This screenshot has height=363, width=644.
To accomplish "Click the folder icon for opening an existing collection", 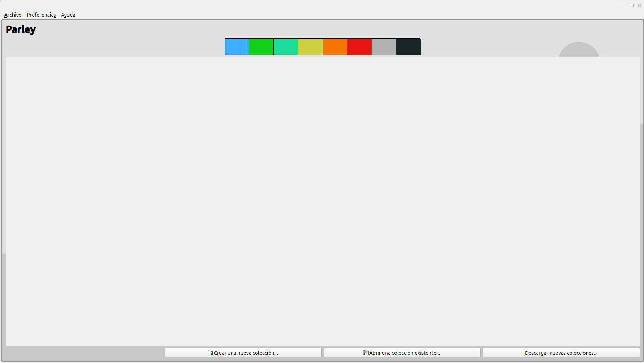I will [x=365, y=353].
